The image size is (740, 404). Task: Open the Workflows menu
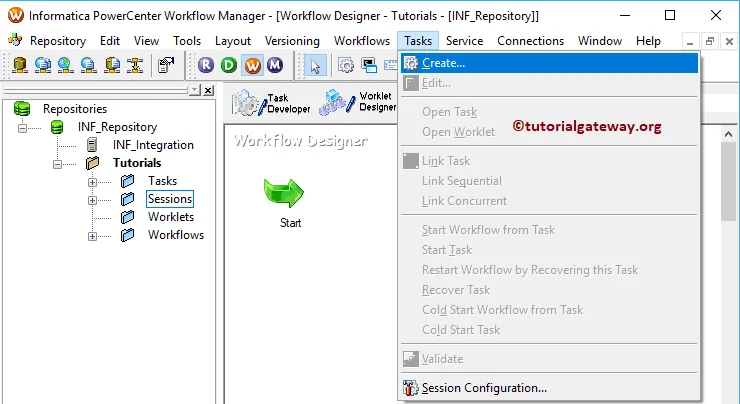(x=362, y=41)
